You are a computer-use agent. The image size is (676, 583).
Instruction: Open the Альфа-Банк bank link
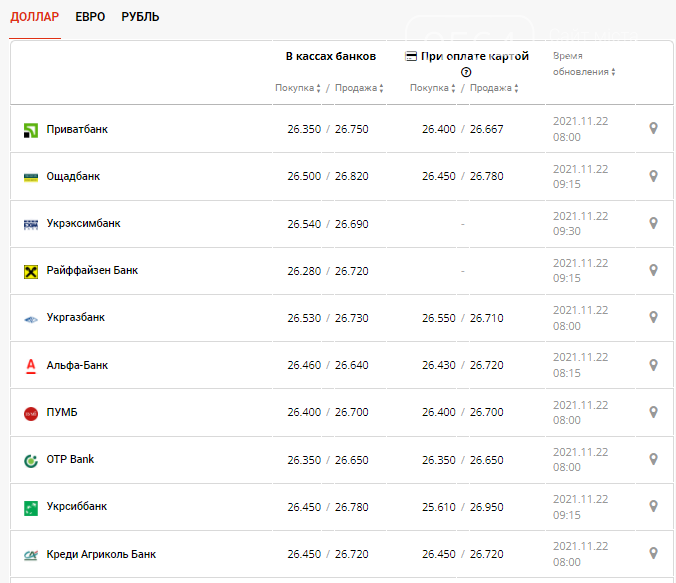pos(77,365)
